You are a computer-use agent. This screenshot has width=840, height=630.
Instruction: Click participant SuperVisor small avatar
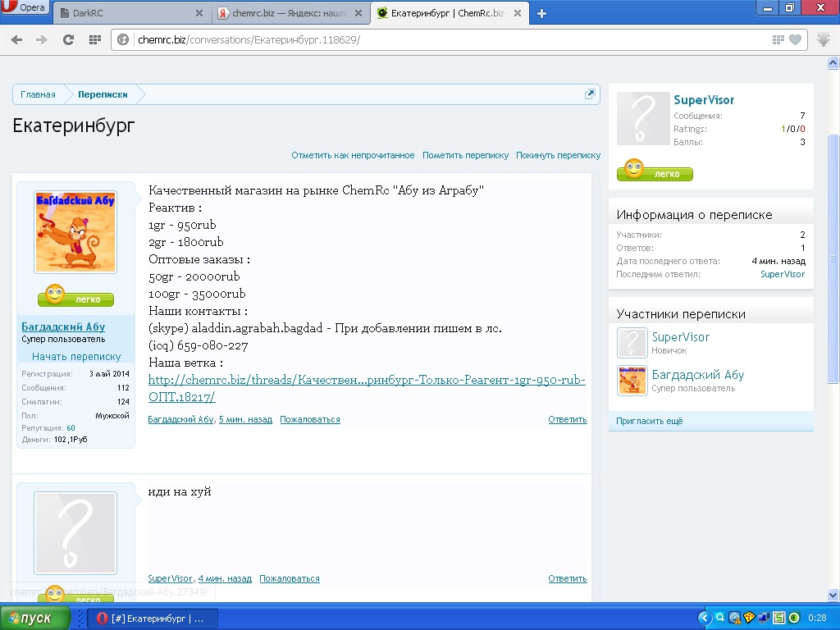[632, 343]
